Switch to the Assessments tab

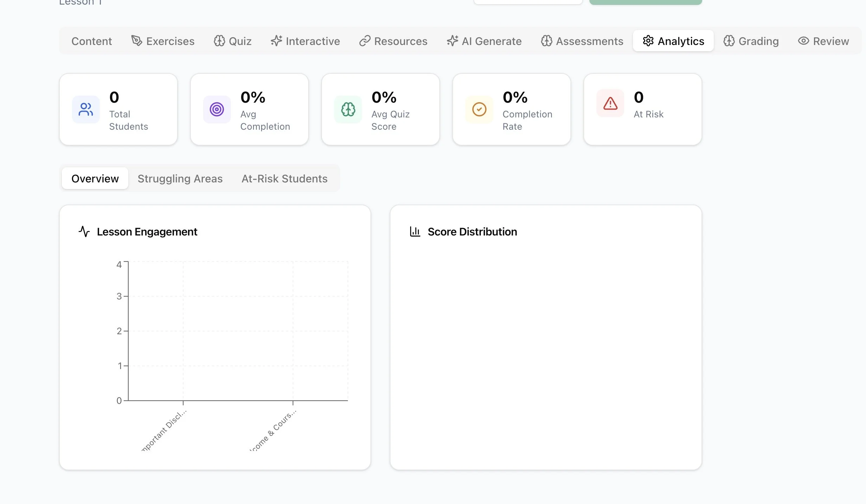[582, 41]
